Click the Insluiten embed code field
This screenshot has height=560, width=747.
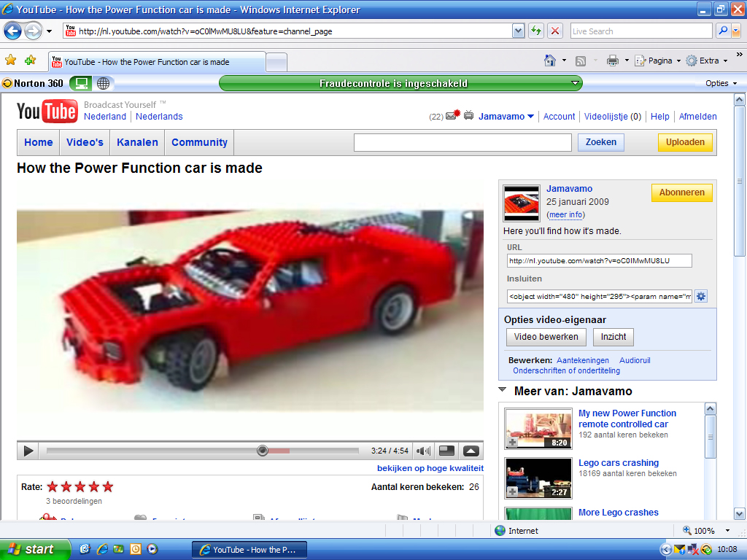[600, 296]
